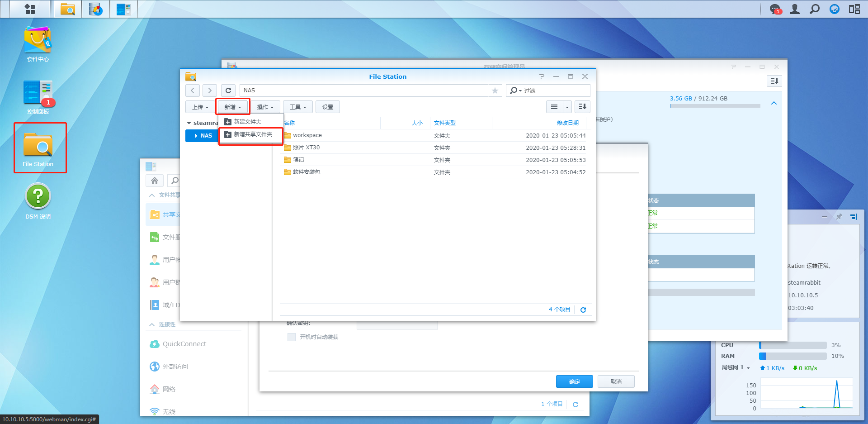Click the storage usage progress bar
The height and width of the screenshot is (424, 868).
[x=715, y=106]
